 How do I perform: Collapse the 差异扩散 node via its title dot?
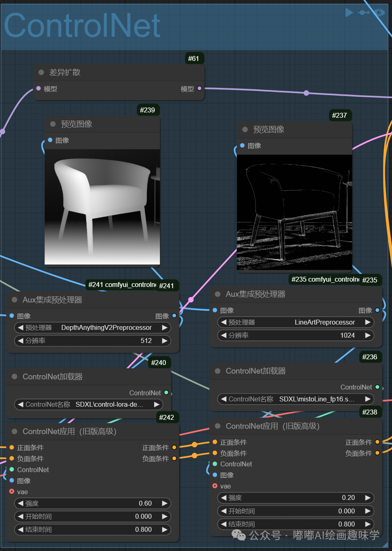(x=41, y=72)
